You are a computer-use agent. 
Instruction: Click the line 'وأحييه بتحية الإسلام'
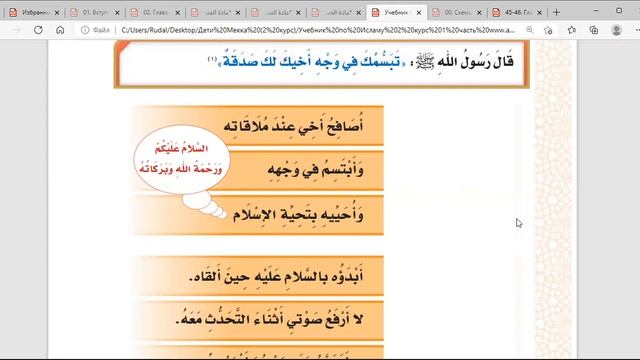pyautogui.click(x=298, y=215)
